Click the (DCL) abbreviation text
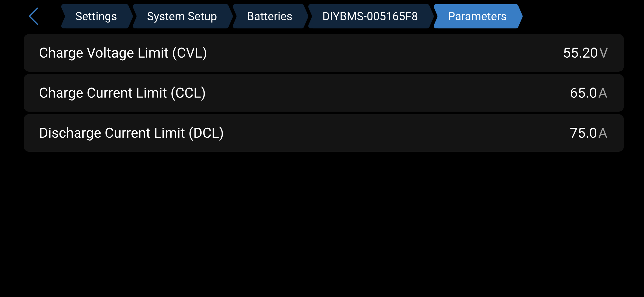644x297 pixels. (x=206, y=133)
